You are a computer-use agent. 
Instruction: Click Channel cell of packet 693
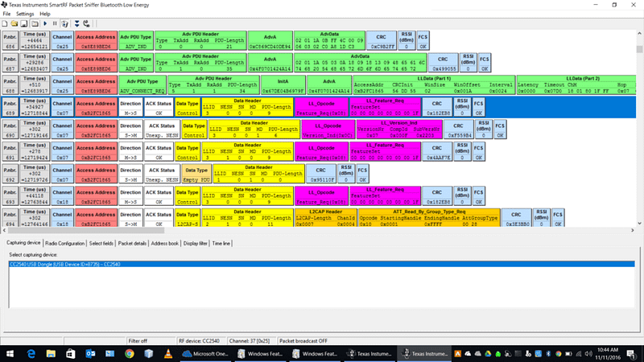coord(63,195)
